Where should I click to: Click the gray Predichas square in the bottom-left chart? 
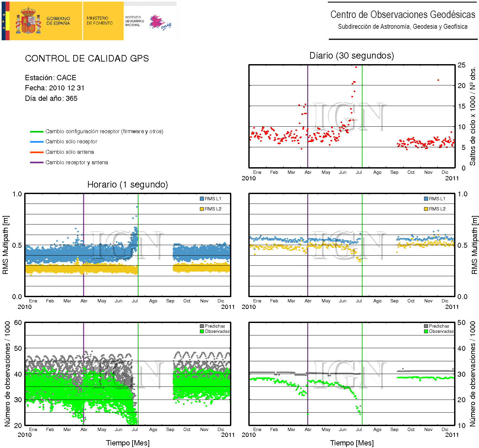coord(202,326)
